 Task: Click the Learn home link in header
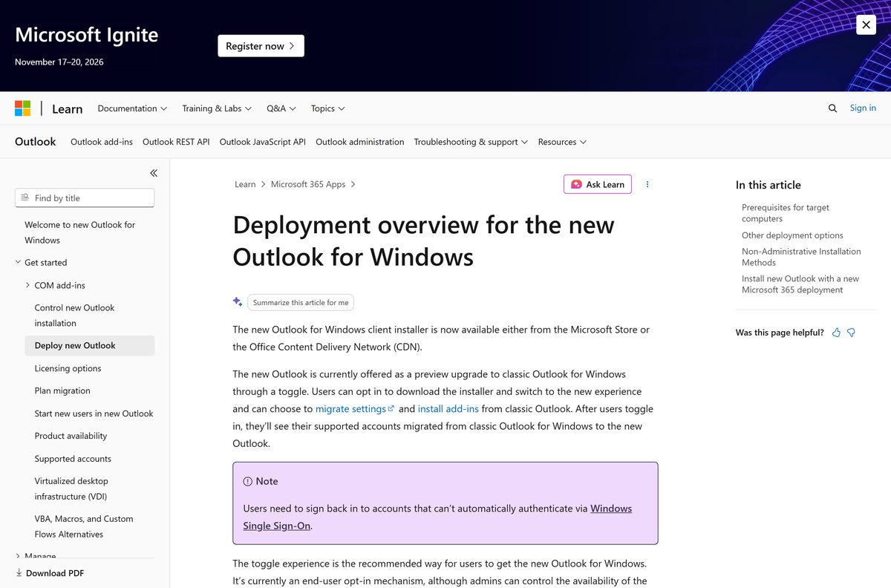pyautogui.click(x=67, y=109)
